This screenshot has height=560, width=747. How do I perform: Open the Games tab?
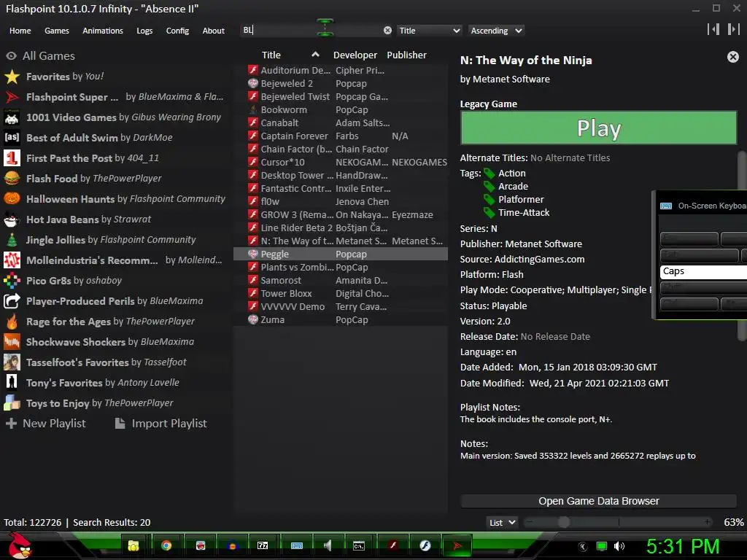click(57, 31)
